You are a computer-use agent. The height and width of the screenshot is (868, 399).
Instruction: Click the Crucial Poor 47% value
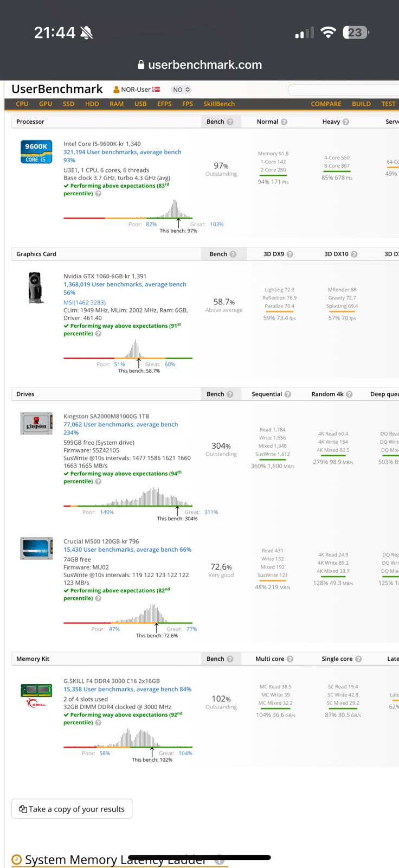point(114,629)
